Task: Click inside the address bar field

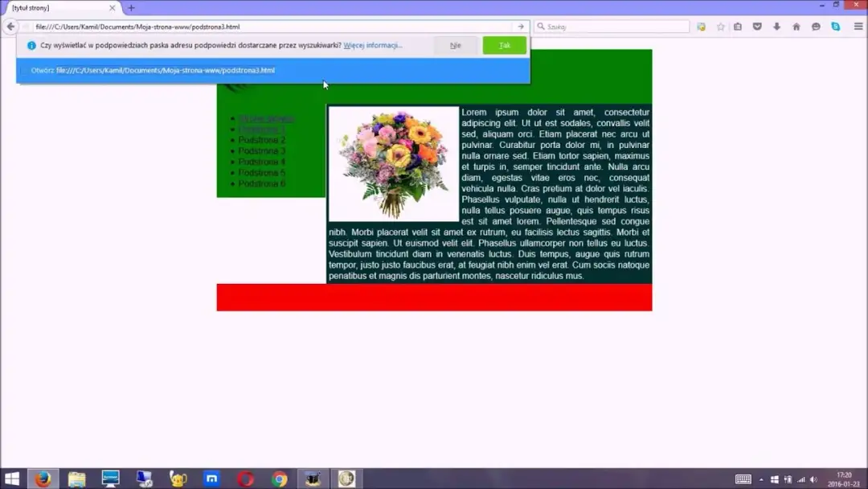Action: [241, 26]
